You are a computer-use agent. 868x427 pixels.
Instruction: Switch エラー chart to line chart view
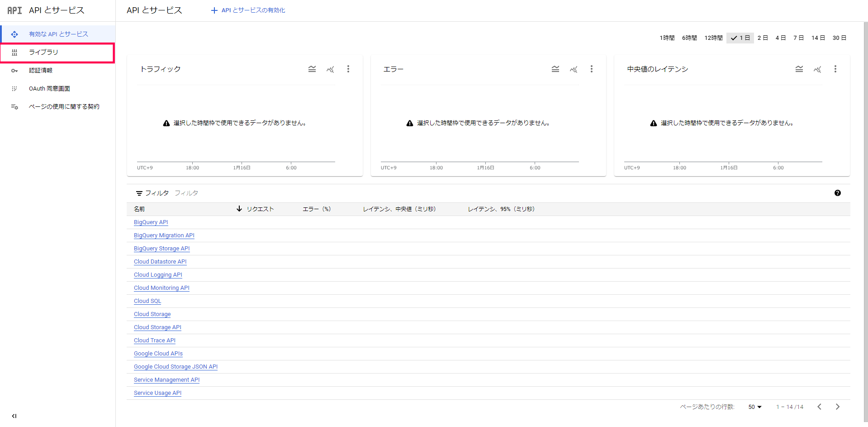coord(574,69)
